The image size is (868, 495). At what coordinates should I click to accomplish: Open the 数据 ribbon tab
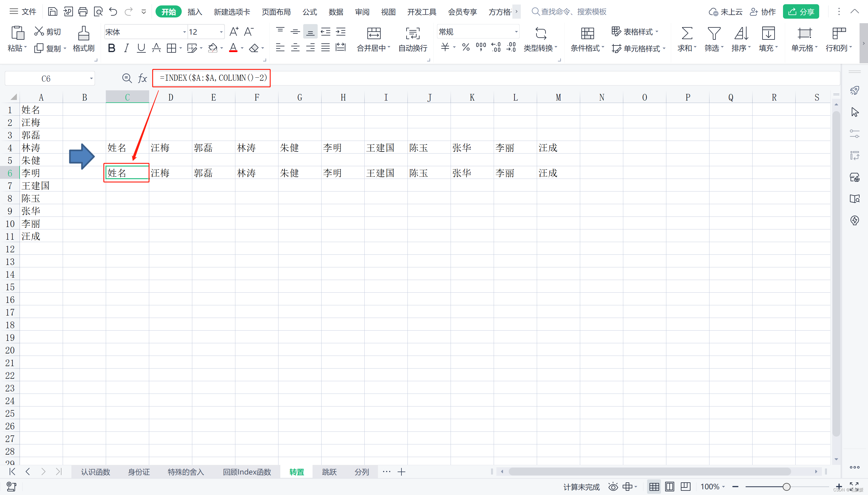(x=336, y=12)
